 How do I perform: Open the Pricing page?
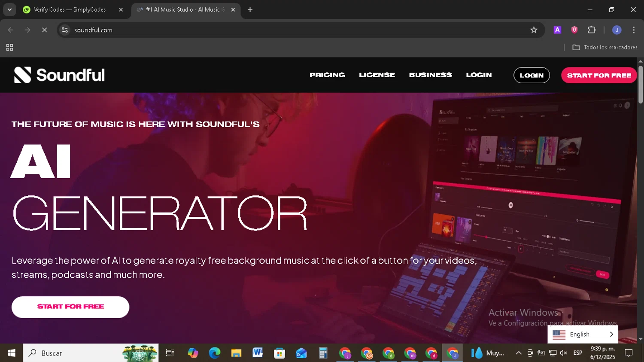(327, 75)
